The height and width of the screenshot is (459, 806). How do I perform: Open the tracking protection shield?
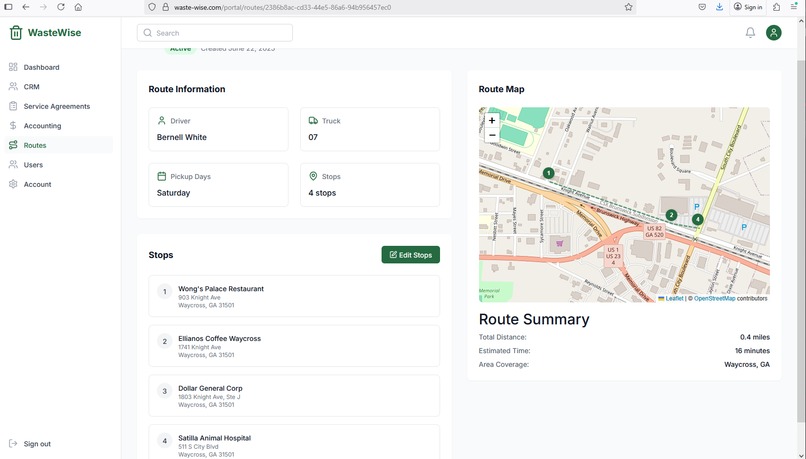[152, 7]
